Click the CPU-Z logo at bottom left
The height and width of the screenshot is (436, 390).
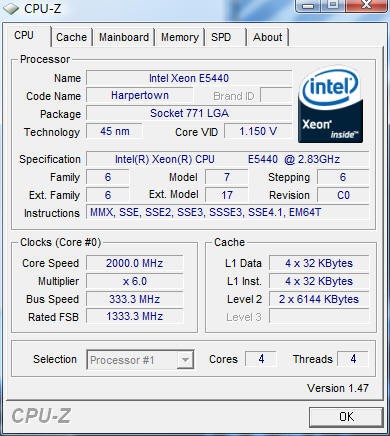tap(41, 416)
